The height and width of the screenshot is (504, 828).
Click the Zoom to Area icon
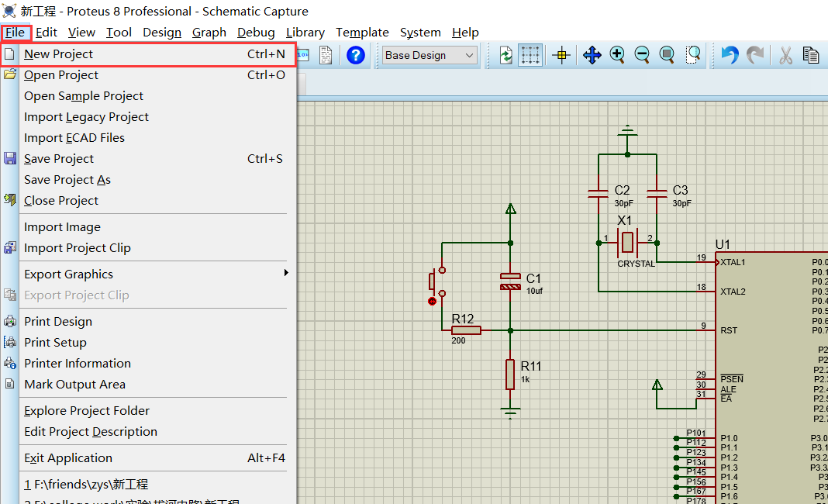point(693,55)
